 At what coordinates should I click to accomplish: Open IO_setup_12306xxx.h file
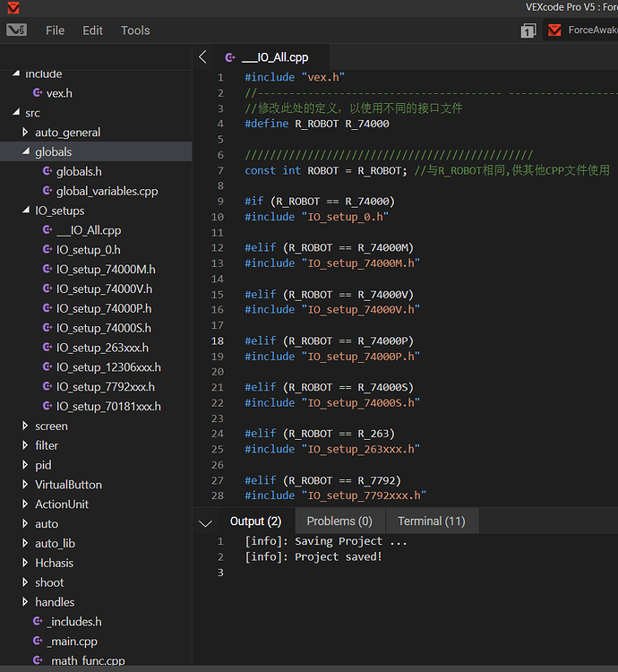click(108, 367)
